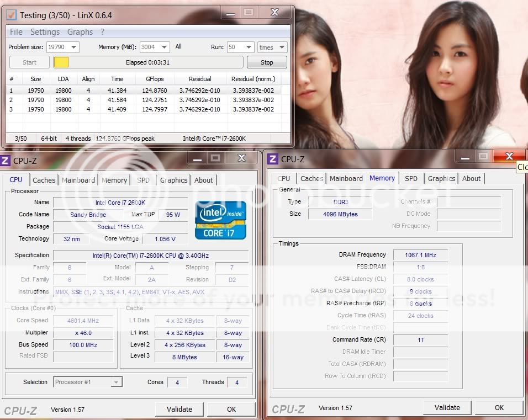Click Validate in the left CPU-Z window
The width and height of the screenshot is (528, 420).
[179, 409]
